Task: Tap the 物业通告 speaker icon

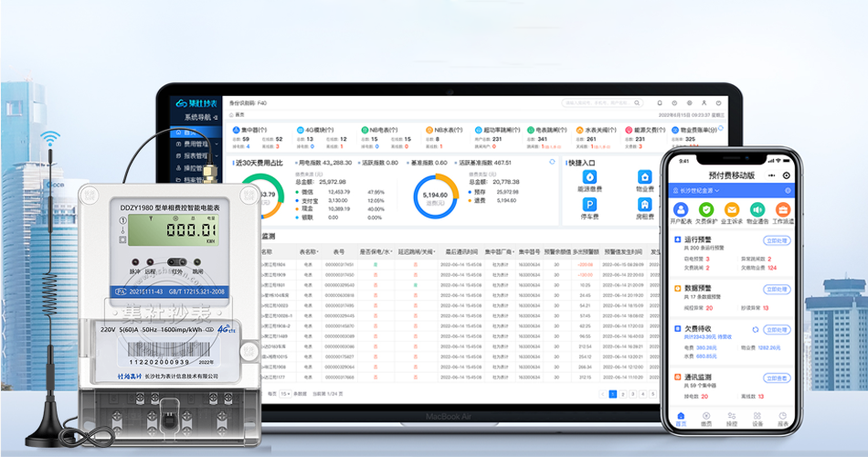Action: (x=757, y=211)
